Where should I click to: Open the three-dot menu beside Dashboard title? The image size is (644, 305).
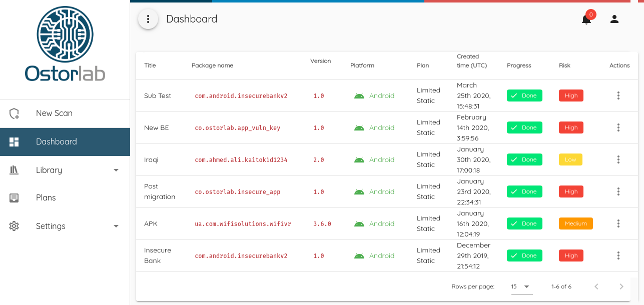(148, 19)
